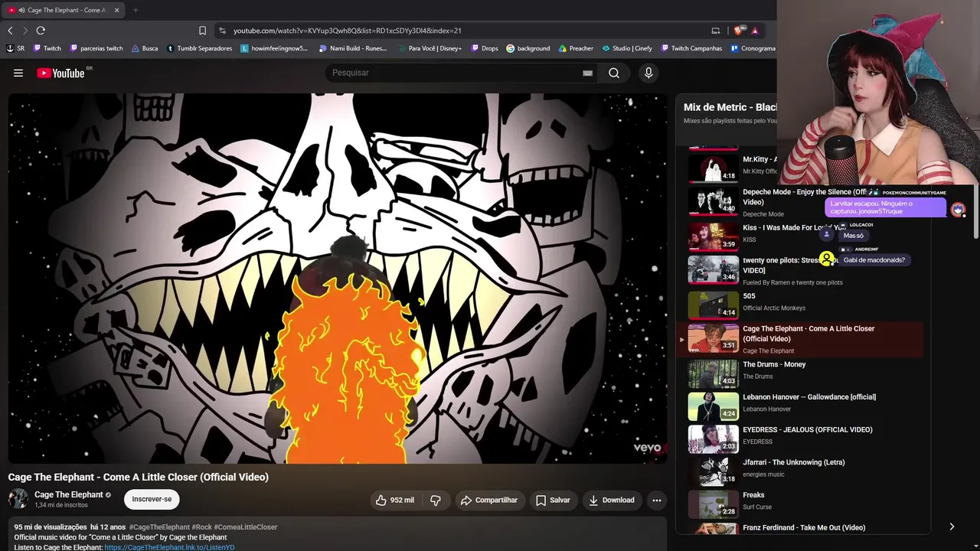Click the "Mix de Metric" playlist title

(x=730, y=107)
